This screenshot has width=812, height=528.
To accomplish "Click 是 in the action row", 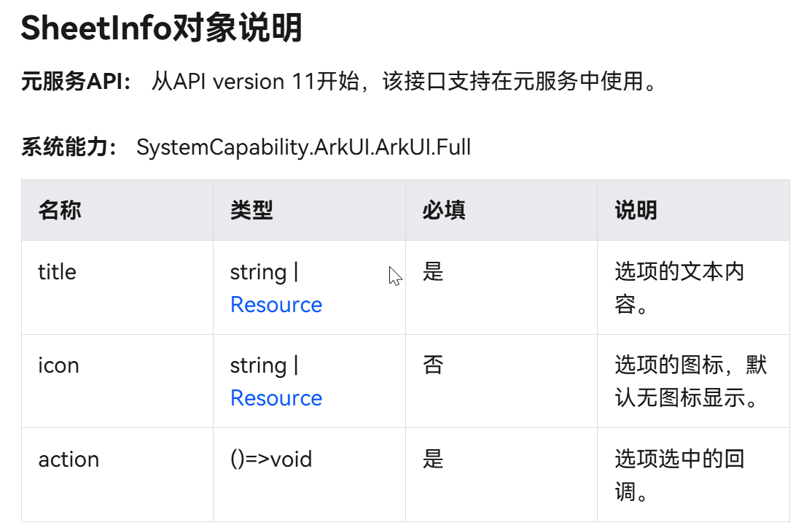I will pyautogui.click(x=433, y=459).
